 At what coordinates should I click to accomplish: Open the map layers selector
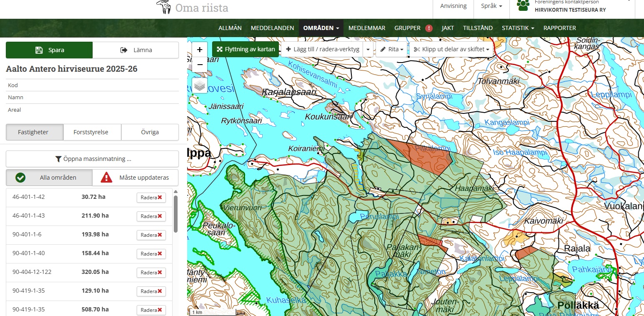[x=200, y=85]
